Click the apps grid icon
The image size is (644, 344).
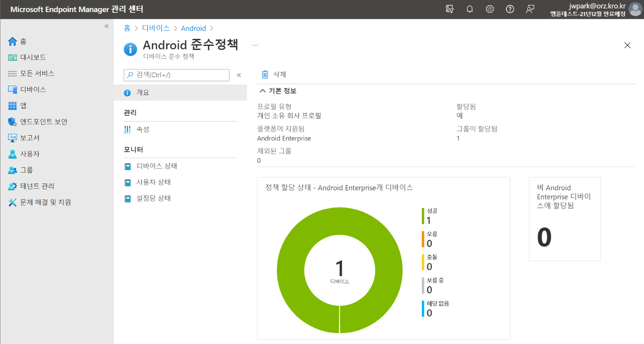(x=12, y=106)
